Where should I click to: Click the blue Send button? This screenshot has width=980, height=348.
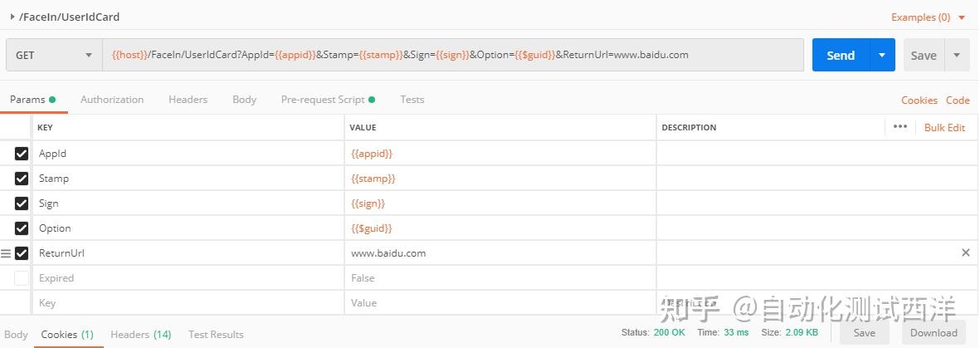[840, 56]
